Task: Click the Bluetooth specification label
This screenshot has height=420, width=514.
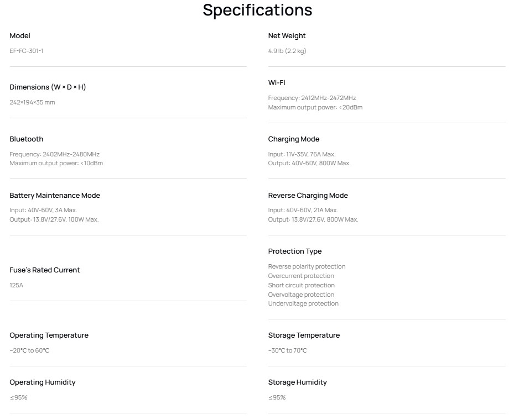Action: click(x=26, y=139)
